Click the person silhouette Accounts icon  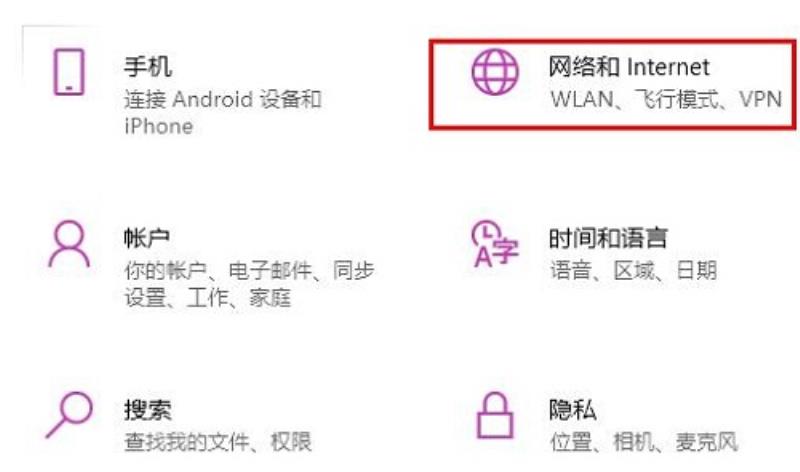[69, 244]
